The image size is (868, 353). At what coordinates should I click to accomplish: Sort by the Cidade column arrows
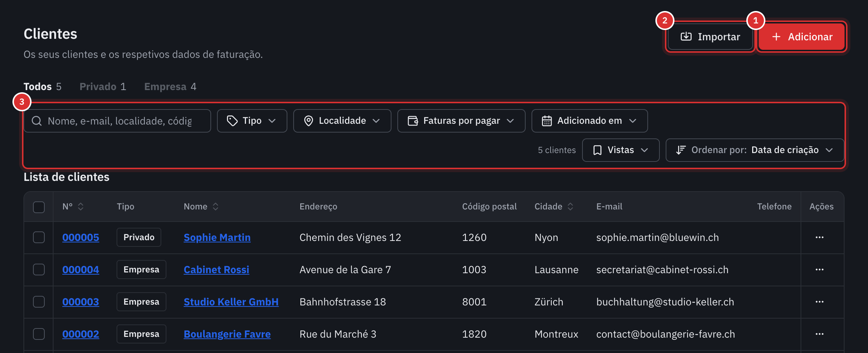click(570, 207)
